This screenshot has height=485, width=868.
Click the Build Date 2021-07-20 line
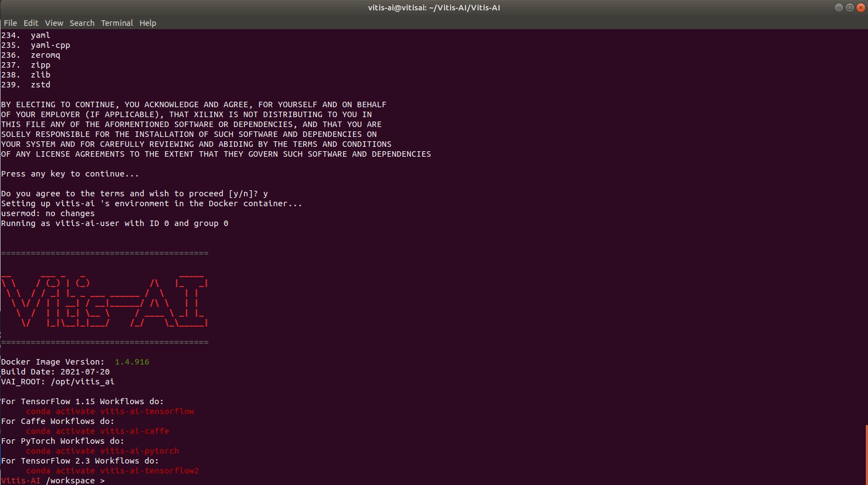(55, 372)
